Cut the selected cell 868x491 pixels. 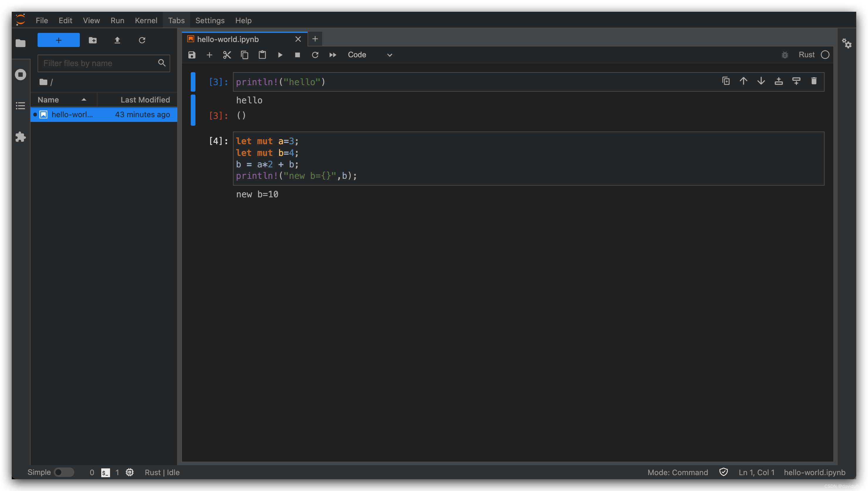click(x=227, y=55)
